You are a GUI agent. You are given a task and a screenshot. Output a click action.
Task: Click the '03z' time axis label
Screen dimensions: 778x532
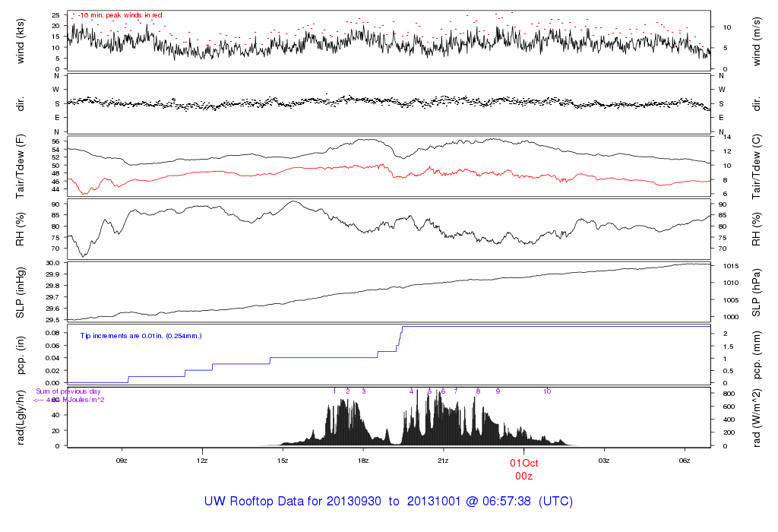(x=604, y=461)
